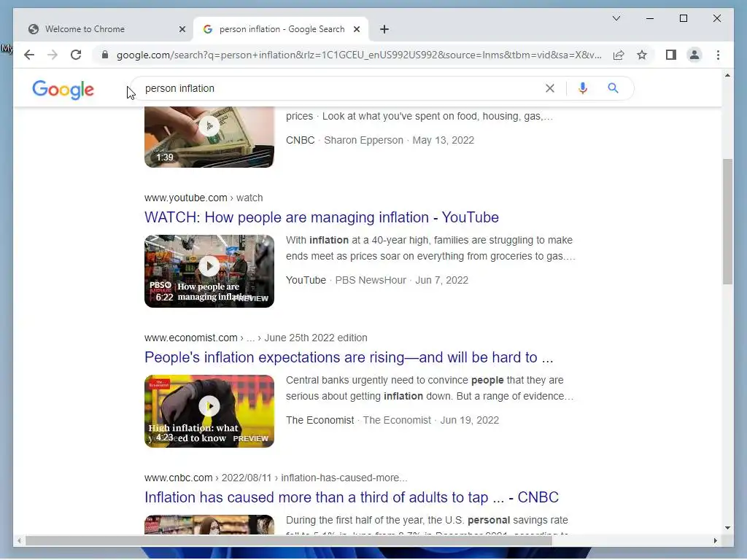Submit search with magnifier icon
The image size is (747, 560).
(613, 88)
